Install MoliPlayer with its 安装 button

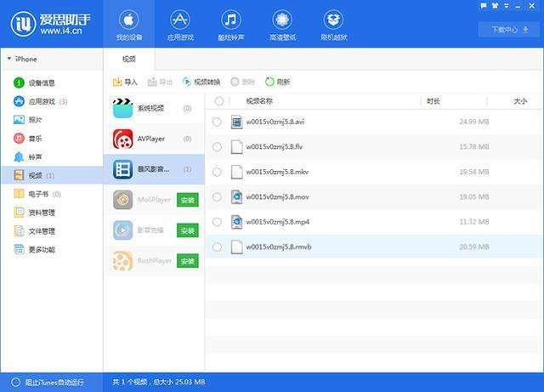[188, 200]
